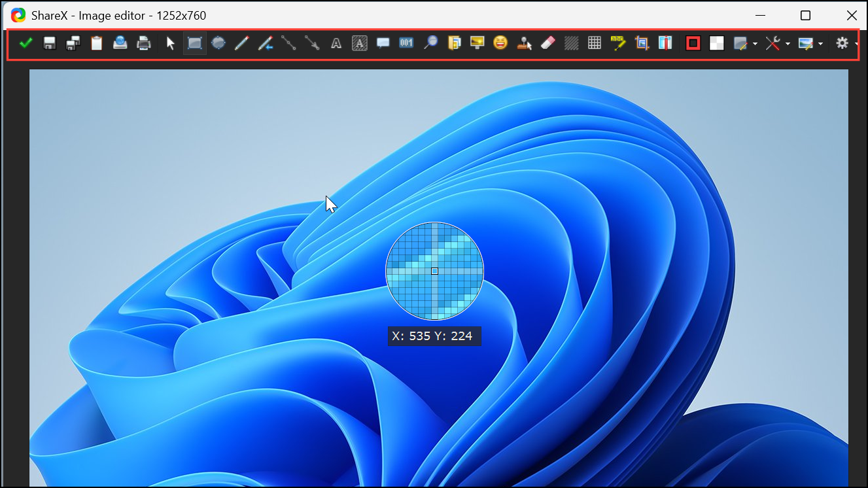Choose the Pixelate tool

tap(595, 43)
